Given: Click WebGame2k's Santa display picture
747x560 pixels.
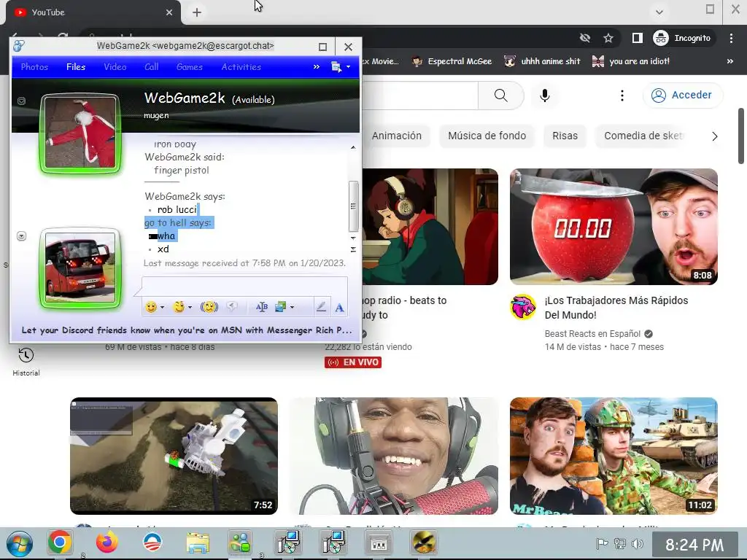Looking at the screenshot, I should pyautogui.click(x=80, y=133).
